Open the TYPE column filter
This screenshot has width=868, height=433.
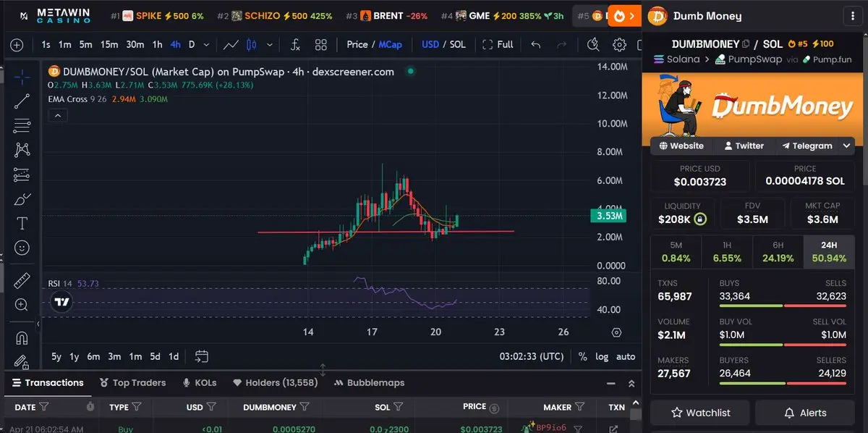137,407
